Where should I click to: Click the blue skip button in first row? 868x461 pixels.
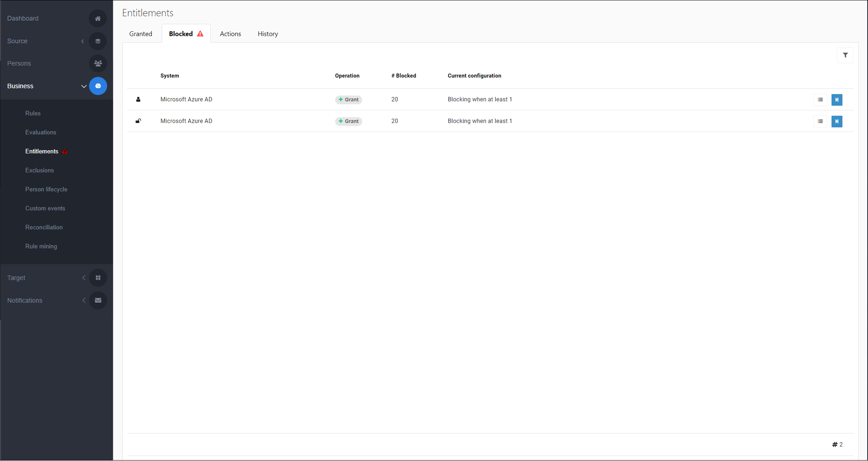[836, 100]
